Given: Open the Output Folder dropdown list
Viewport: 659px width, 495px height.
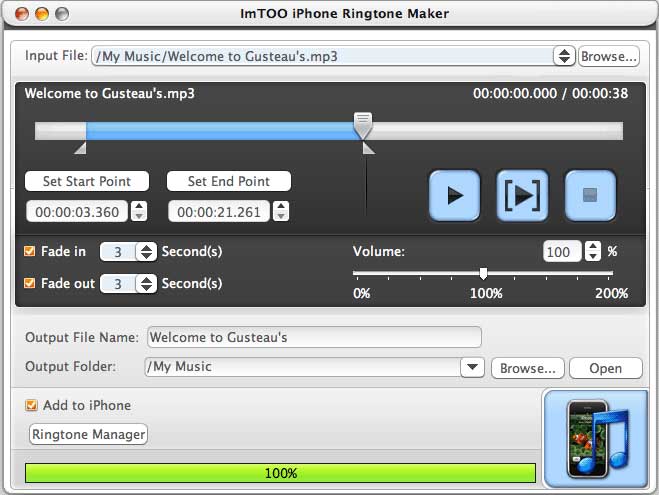Looking at the screenshot, I should [x=472, y=367].
